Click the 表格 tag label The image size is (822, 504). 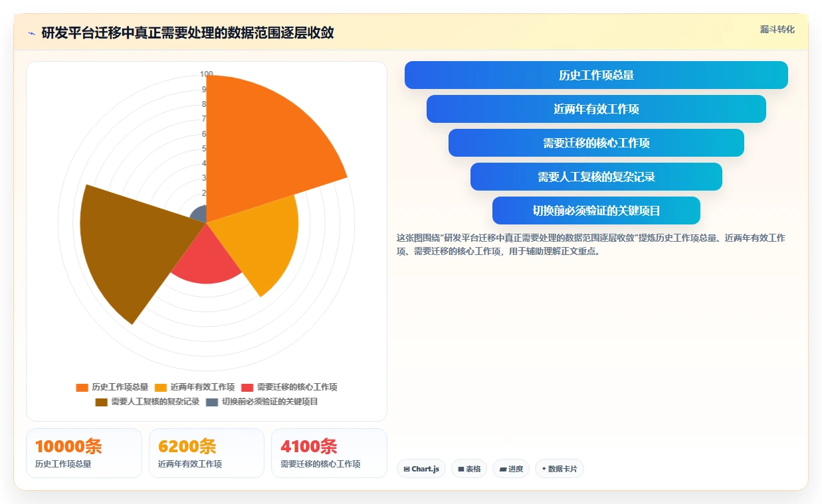(x=473, y=469)
